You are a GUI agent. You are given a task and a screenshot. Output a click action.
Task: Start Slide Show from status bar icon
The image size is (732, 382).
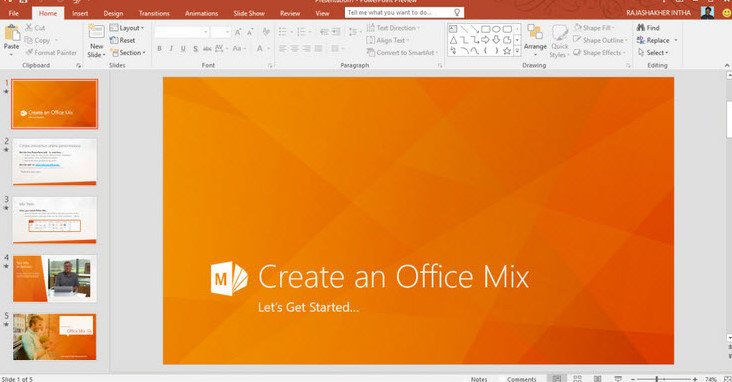pyautogui.click(x=618, y=379)
